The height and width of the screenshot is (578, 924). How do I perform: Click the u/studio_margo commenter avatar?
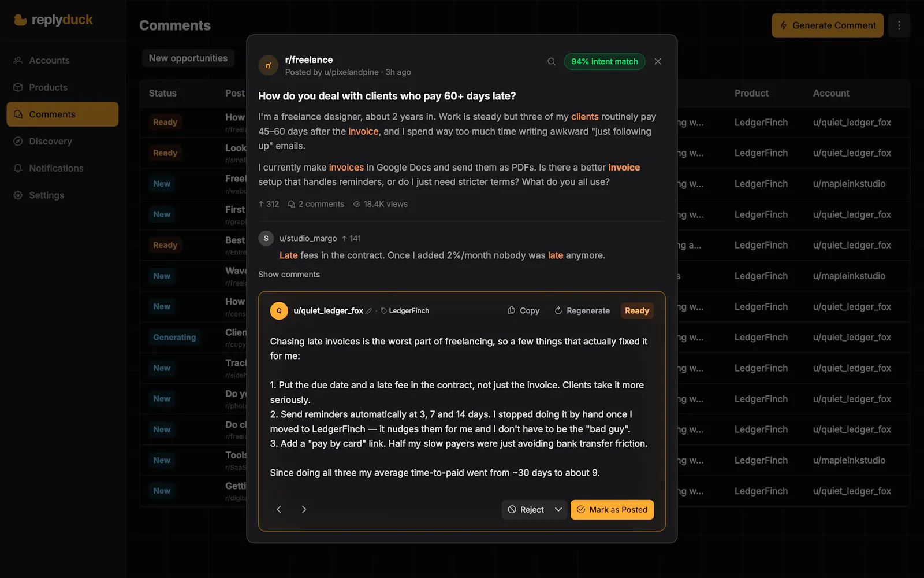[x=266, y=238]
